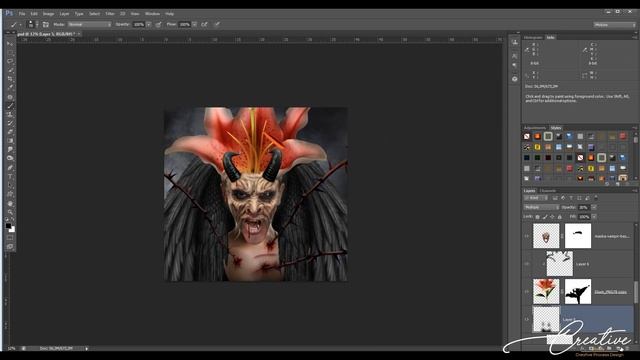Toggle lock transparent pixels
The width and height of the screenshot is (640, 360).
pos(538,217)
